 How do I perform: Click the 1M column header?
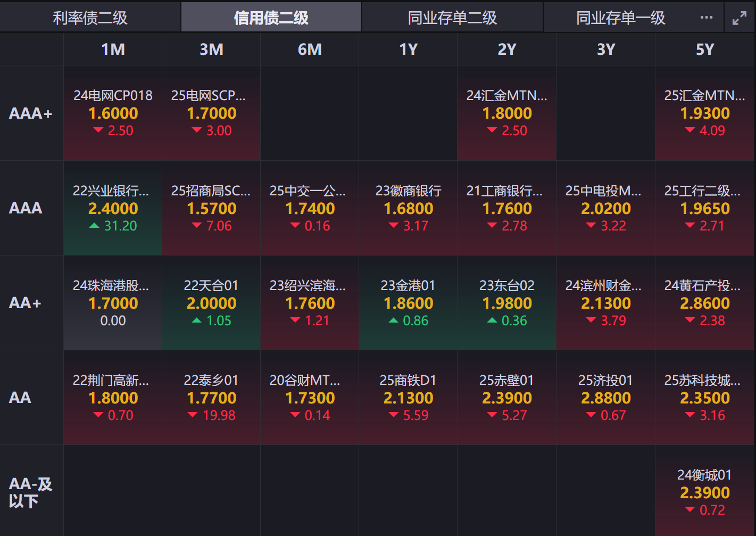[113, 50]
